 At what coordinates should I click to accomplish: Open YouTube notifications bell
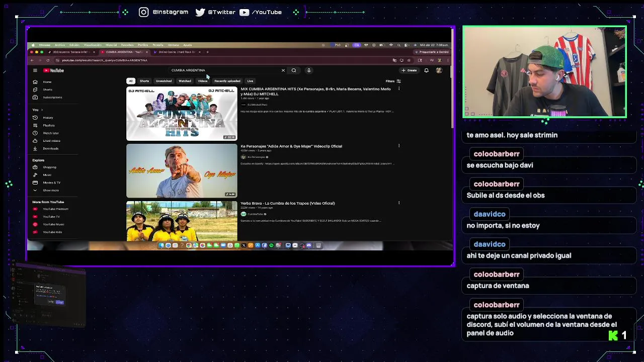(x=426, y=70)
